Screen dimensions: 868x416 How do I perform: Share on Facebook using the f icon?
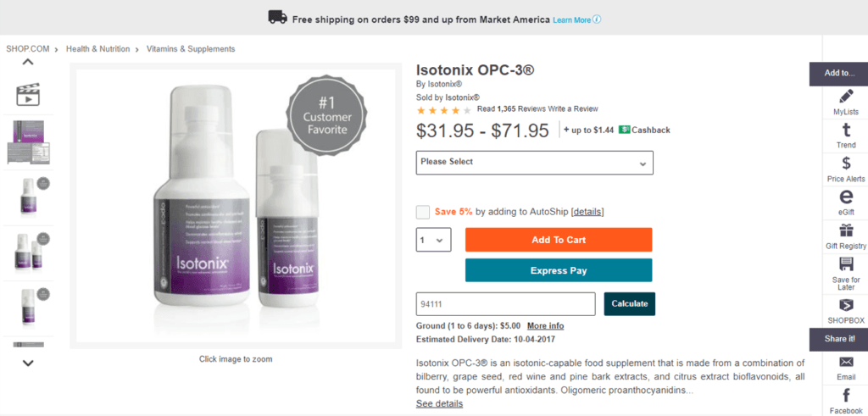tap(846, 396)
